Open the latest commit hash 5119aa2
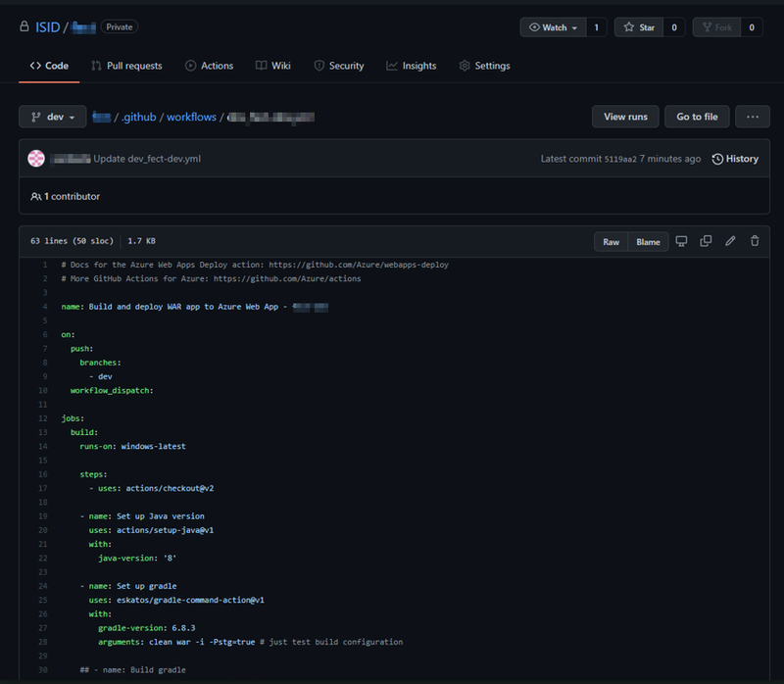 pyautogui.click(x=620, y=159)
